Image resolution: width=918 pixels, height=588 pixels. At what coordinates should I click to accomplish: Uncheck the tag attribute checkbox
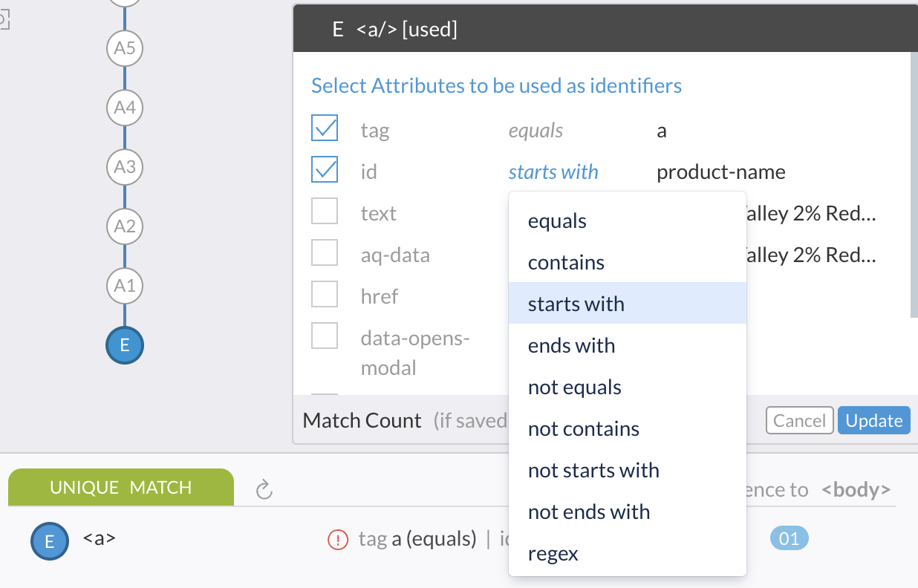pyautogui.click(x=325, y=127)
